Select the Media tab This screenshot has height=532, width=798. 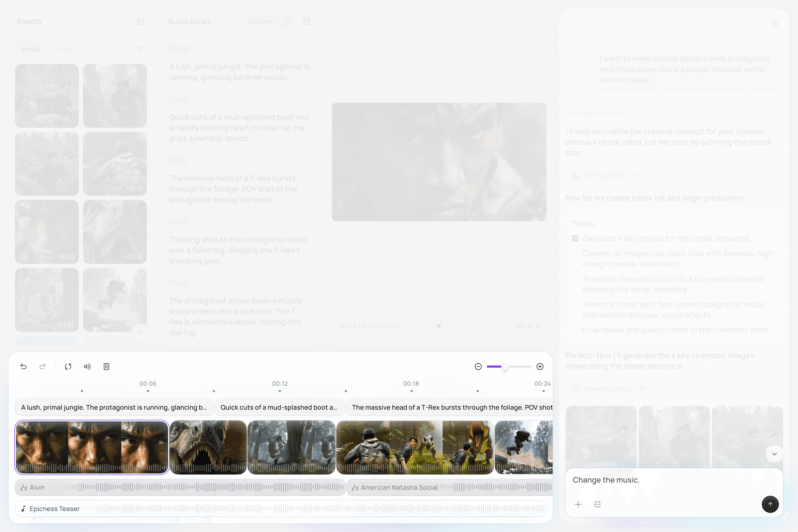tap(31, 49)
